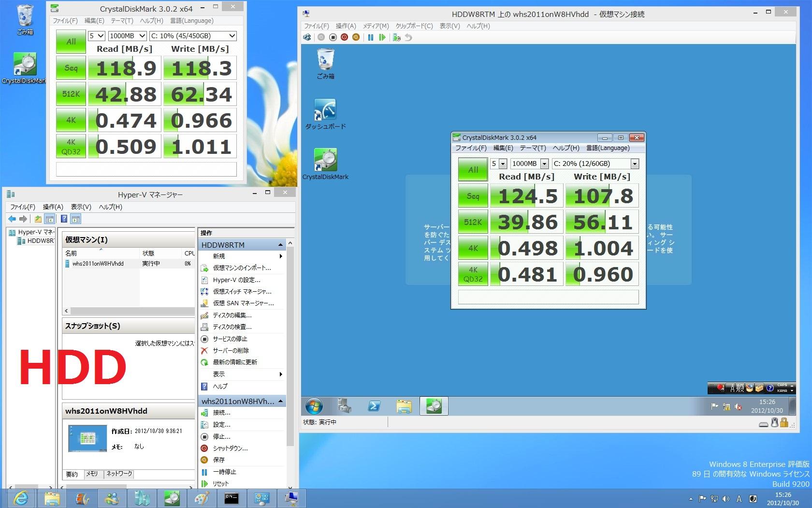Image resolution: width=812 pixels, height=508 pixels.
Task: Toggle the action pane button in Hyper-V toolbar
Action: (76, 219)
